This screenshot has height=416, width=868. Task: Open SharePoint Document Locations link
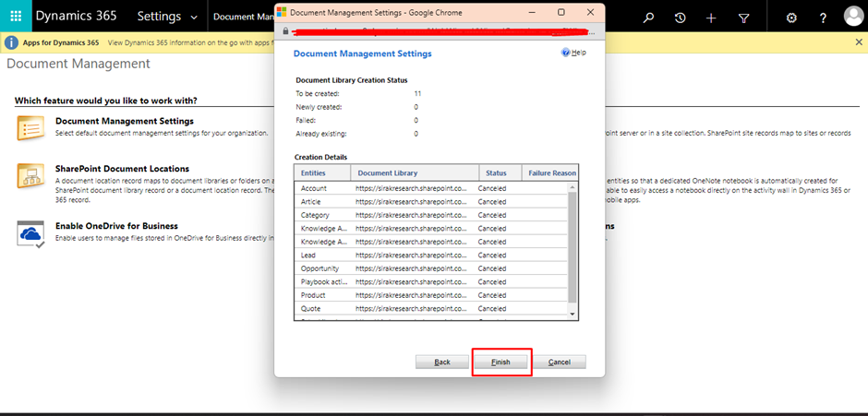(122, 169)
